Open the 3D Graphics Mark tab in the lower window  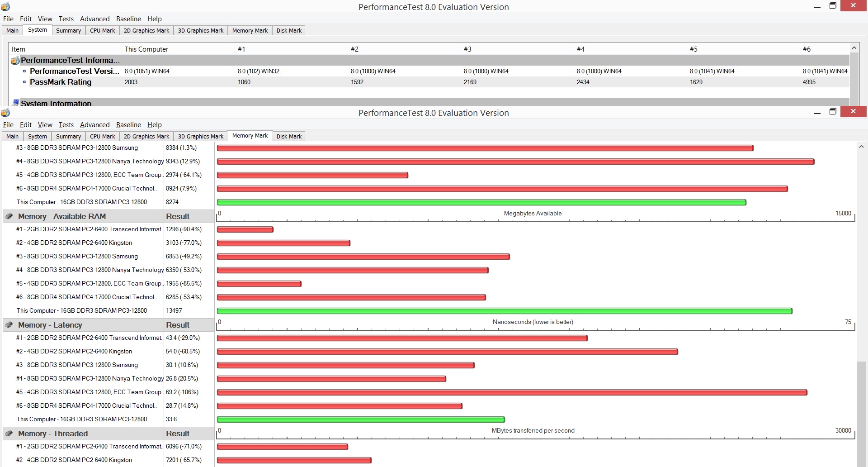tap(201, 136)
